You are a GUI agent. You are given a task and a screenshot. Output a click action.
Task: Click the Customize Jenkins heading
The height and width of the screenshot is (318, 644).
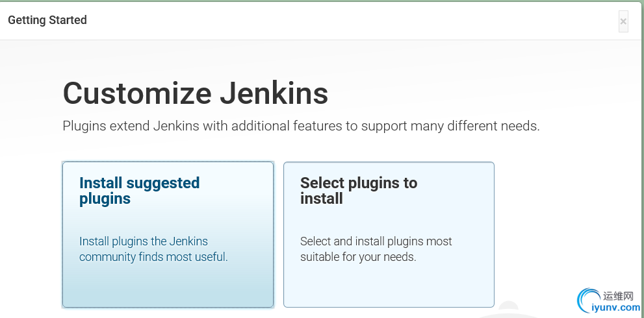196,93
